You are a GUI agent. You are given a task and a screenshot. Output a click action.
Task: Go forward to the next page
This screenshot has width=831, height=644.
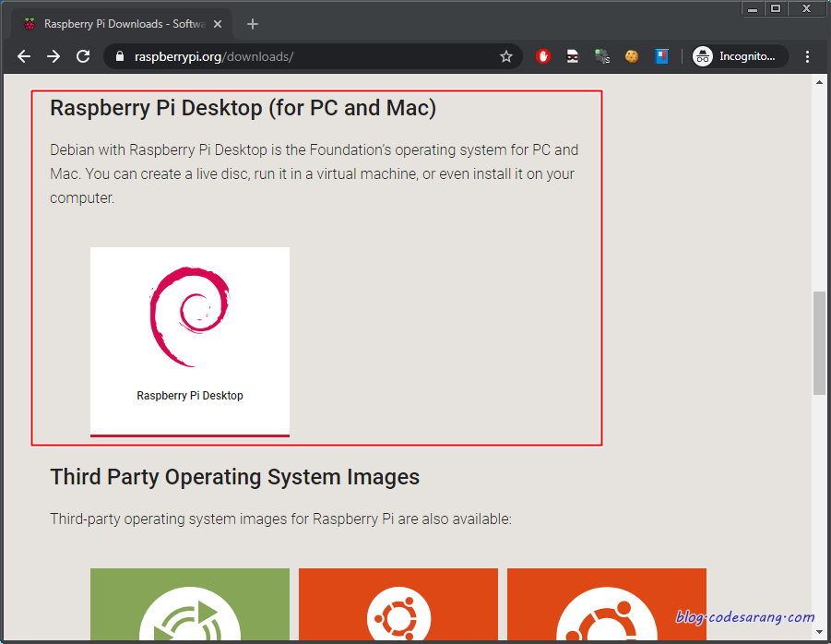pyautogui.click(x=53, y=56)
